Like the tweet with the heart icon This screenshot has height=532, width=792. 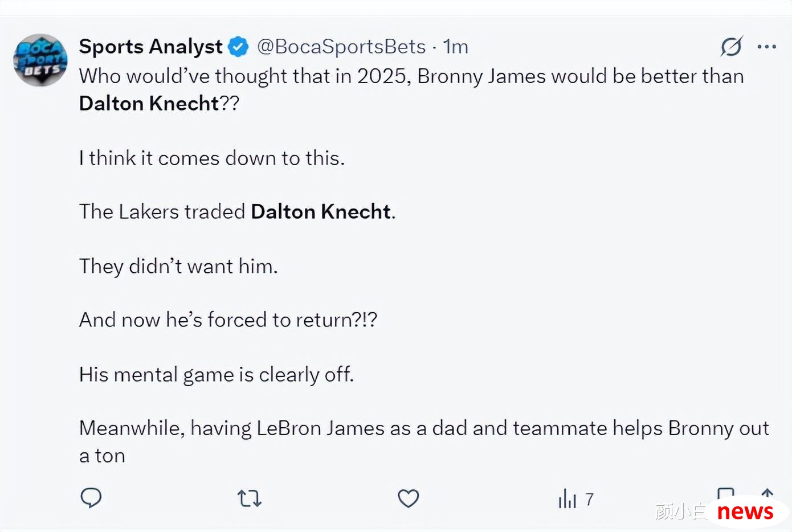(408, 498)
